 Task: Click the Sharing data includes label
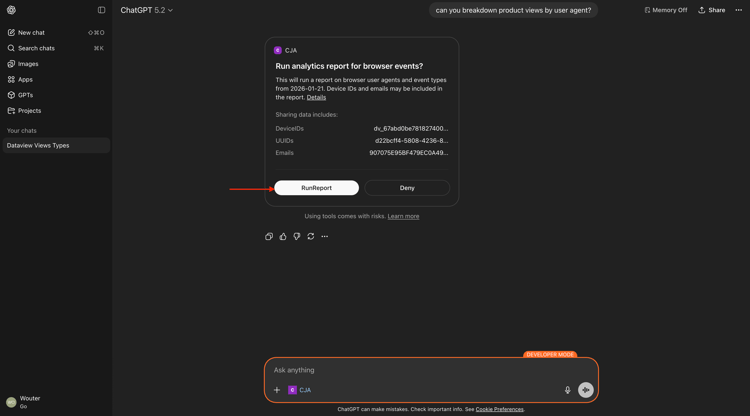tap(307, 115)
